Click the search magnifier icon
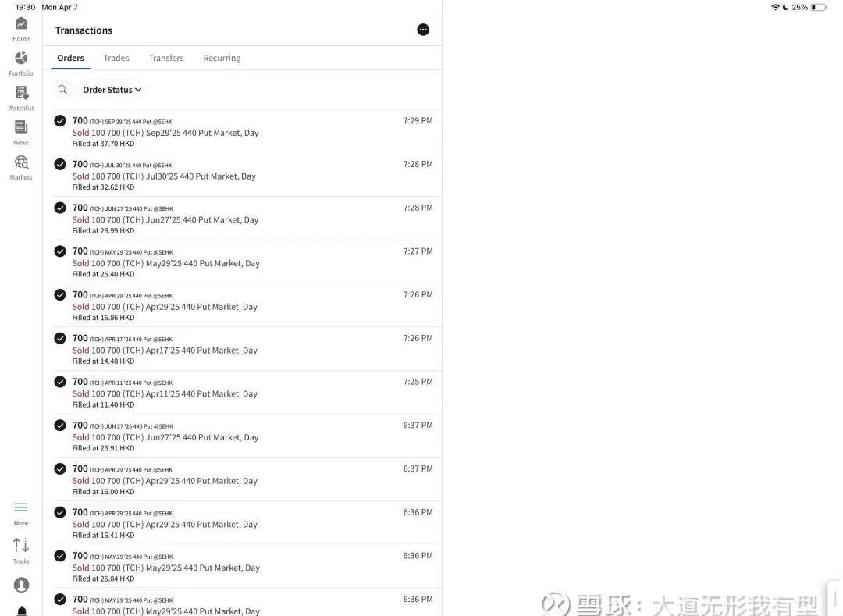The height and width of the screenshot is (616, 843). [62, 90]
